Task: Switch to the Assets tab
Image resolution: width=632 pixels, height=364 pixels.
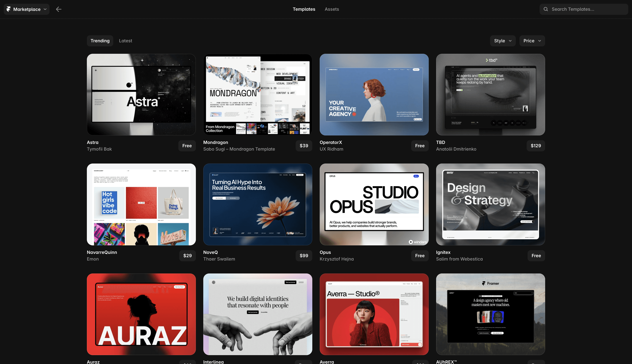Action: pyautogui.click(x=332, y=9)
